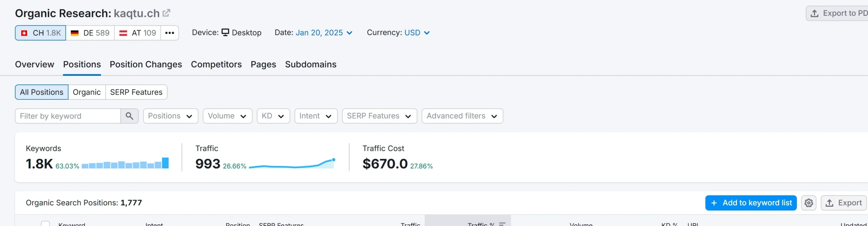The height and width of the screenshot is (226, 868).
Task: Click the Traffic Cost $670.0 value
Action: click(x=385, y=164)
